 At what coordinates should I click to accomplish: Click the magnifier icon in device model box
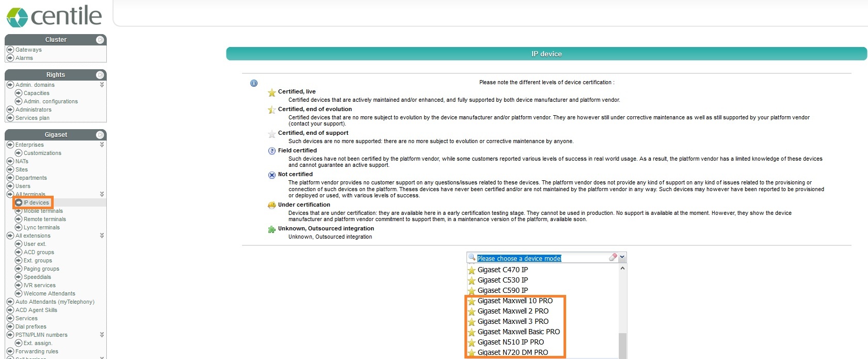click(x=471, y=257)
